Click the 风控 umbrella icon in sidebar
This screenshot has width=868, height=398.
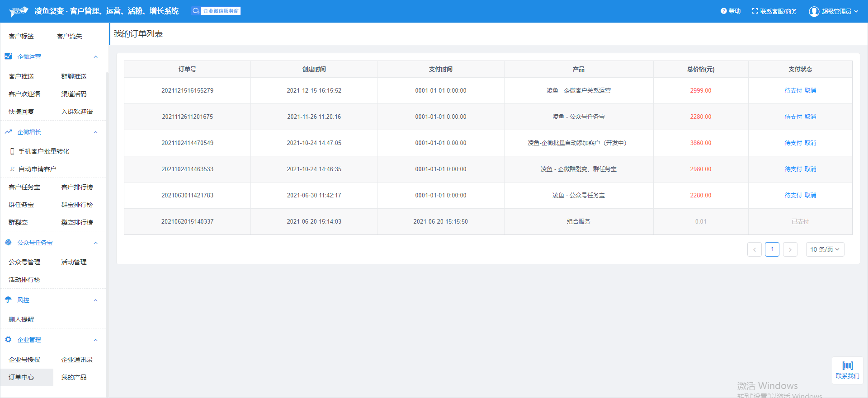[x=8, y=300]
